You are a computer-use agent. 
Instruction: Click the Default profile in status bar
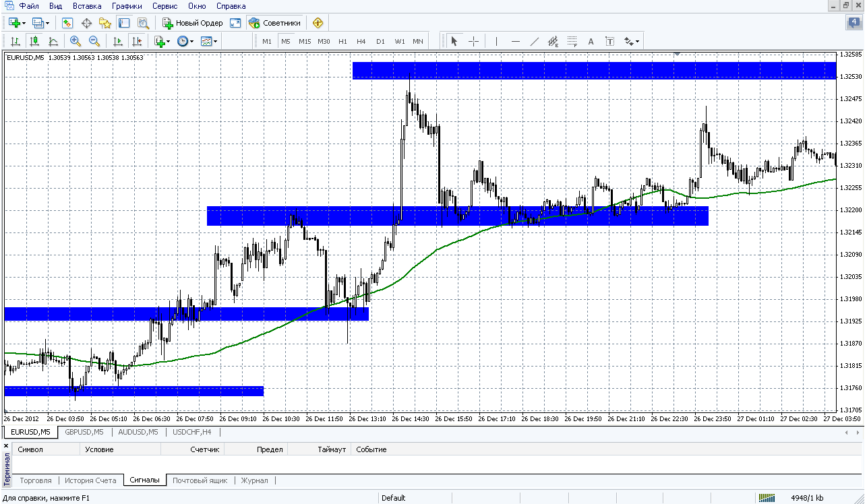(x=394, y=498)
